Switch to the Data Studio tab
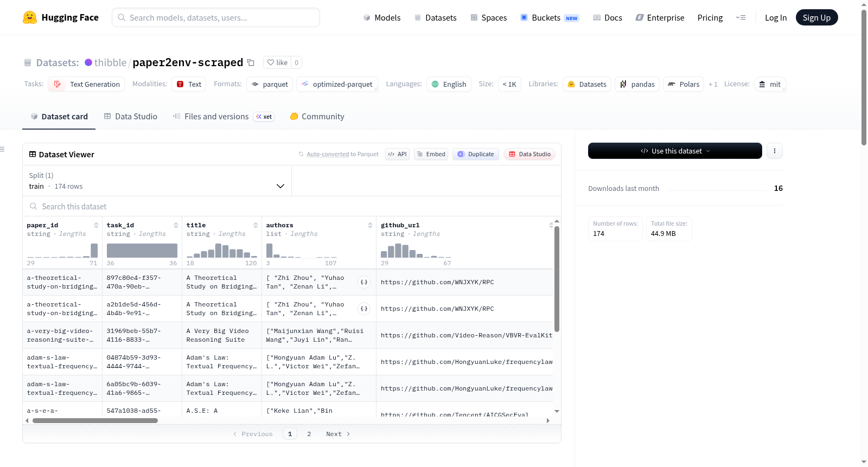Image resolution: width=868 pixels, height=467 pixels. point(131,116)
